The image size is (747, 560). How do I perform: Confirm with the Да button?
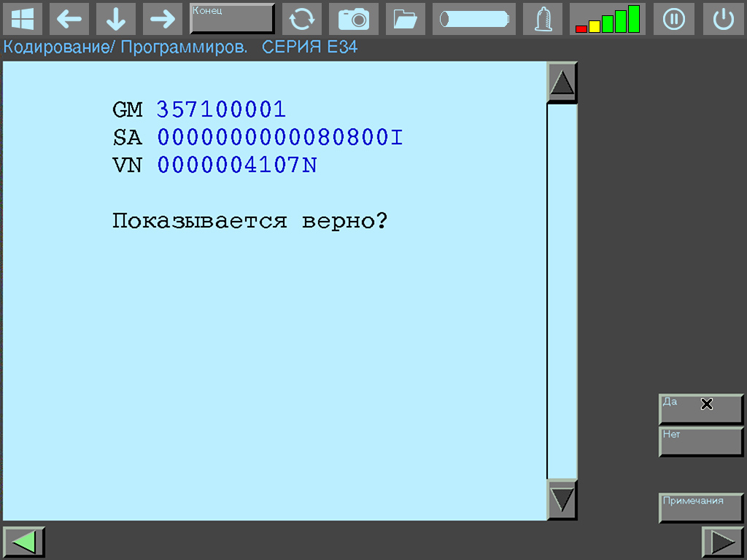(700, 409)
